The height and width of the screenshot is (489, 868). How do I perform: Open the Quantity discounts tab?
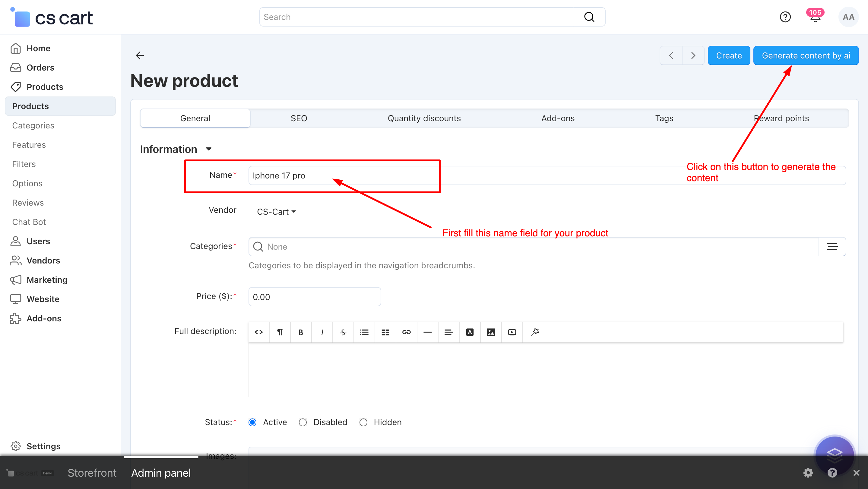[x=424, y=118]
